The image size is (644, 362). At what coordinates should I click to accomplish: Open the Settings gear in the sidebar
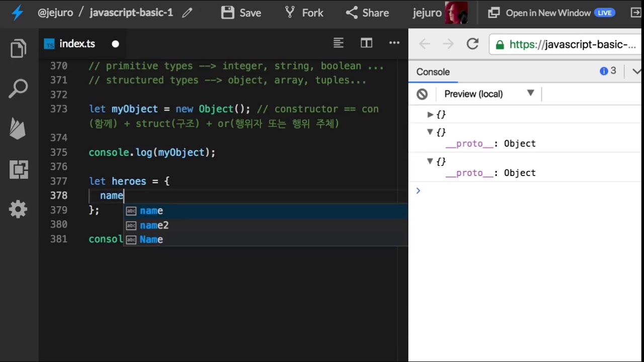[18, 209]
